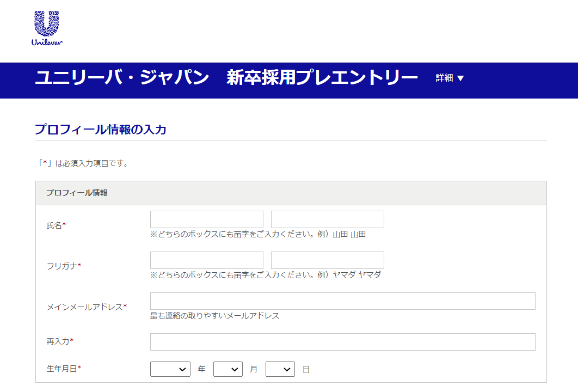
Task: Click the 氏名 field label
Action: click(56, 225)
